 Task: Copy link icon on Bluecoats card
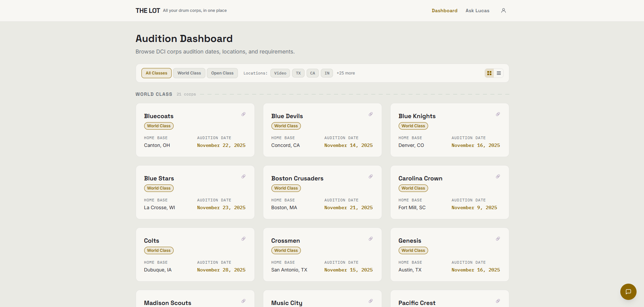[x=243, y=114]
